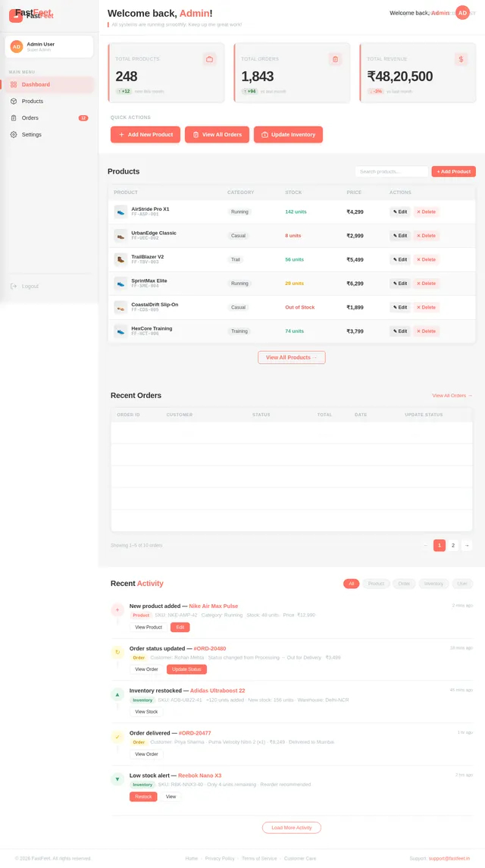Open Terms of Service footer link
The image size is (485, 868).
pyautogui.click(x=259, y=859)
